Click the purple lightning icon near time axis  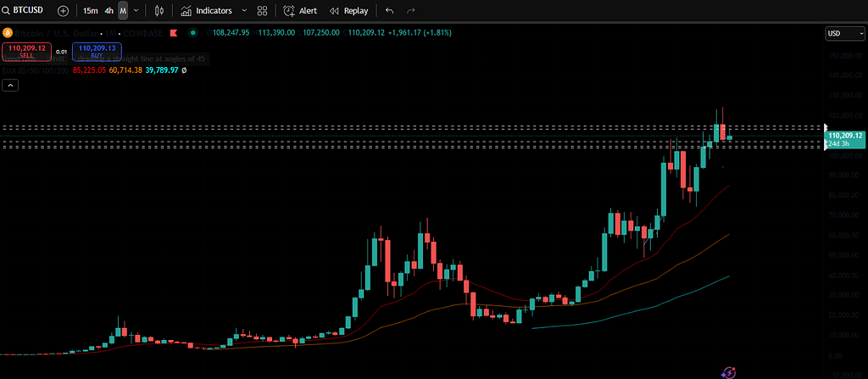[x=730, y=372]
